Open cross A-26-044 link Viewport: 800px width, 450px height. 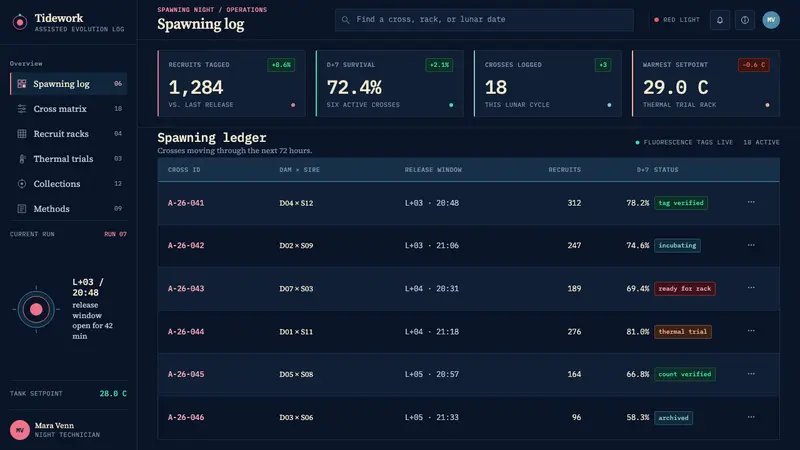click(186, 332)
